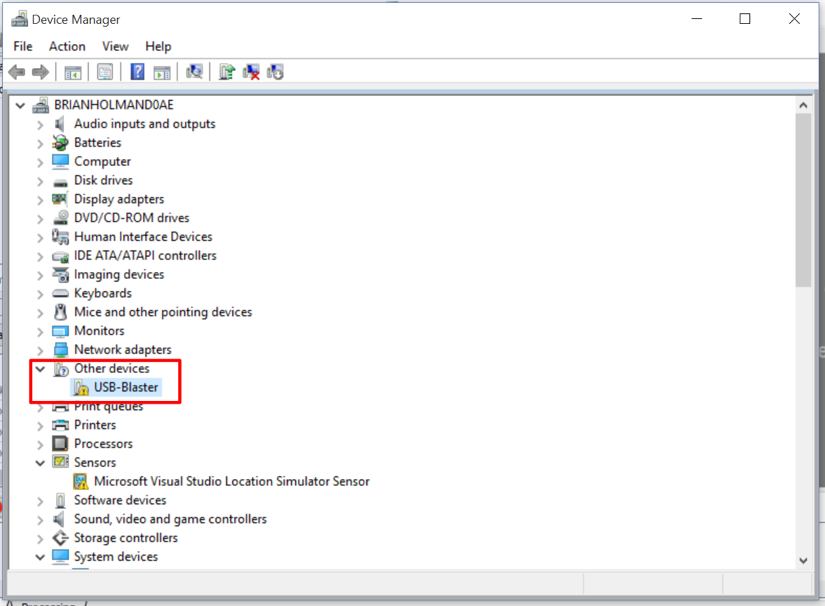
Task: Click the Show/Hide Console Tree toolbar icon
Action: (x=73, y=72)
